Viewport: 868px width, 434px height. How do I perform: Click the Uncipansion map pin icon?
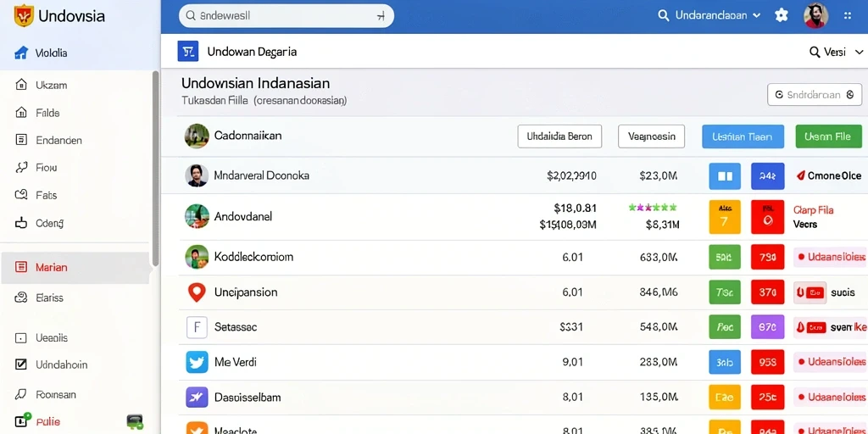point(197,292)
